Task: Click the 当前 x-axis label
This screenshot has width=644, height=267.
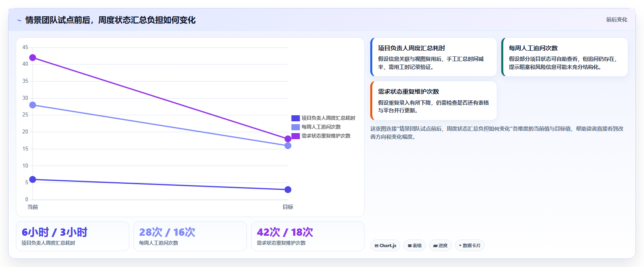Action: (x=32, y=207)
